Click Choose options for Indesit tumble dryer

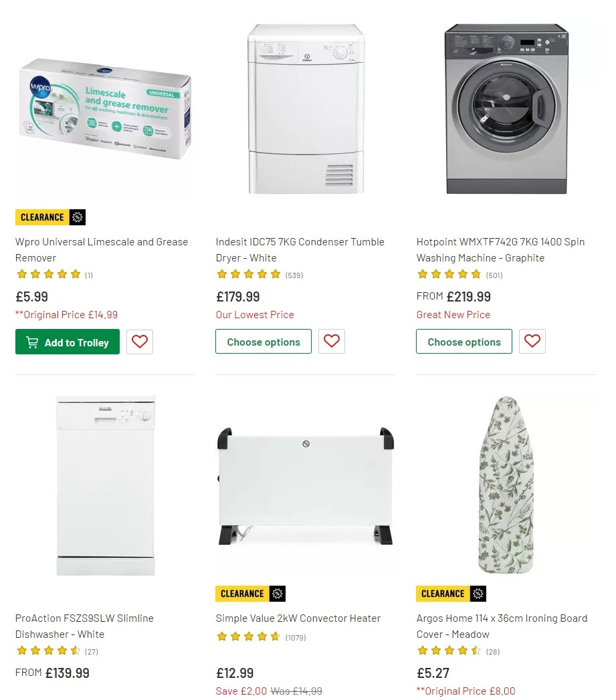click(x=263, y=341)
